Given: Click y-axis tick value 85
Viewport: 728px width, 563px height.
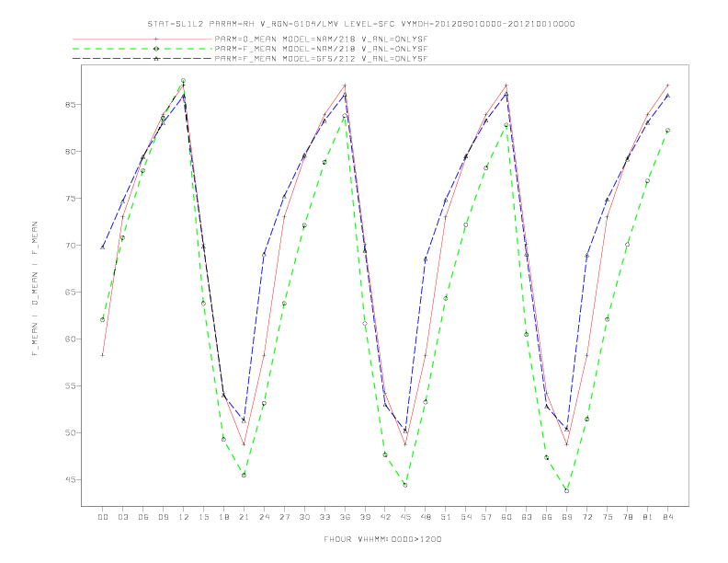Looking at the screenshot, I should click(x=71, y=105).
